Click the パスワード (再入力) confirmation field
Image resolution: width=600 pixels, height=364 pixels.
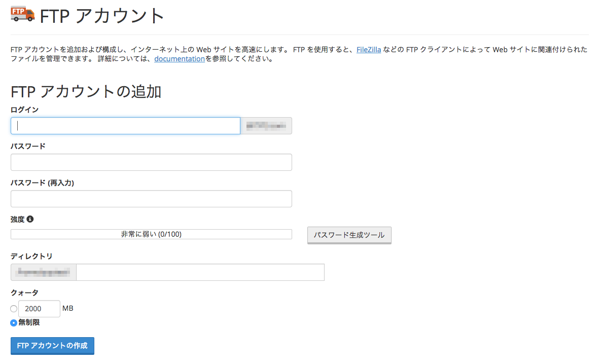(x=151, y=199)
